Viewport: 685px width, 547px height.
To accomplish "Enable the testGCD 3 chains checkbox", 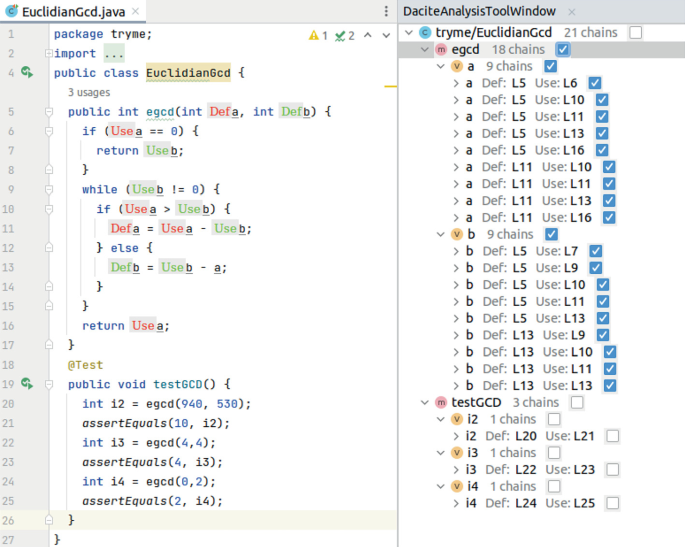I will [x=577, y=402].
